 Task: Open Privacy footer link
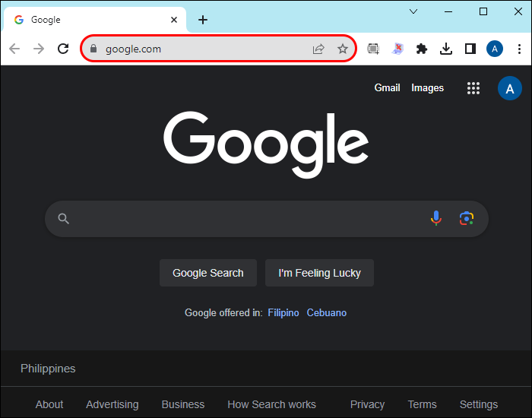[367, 404]
